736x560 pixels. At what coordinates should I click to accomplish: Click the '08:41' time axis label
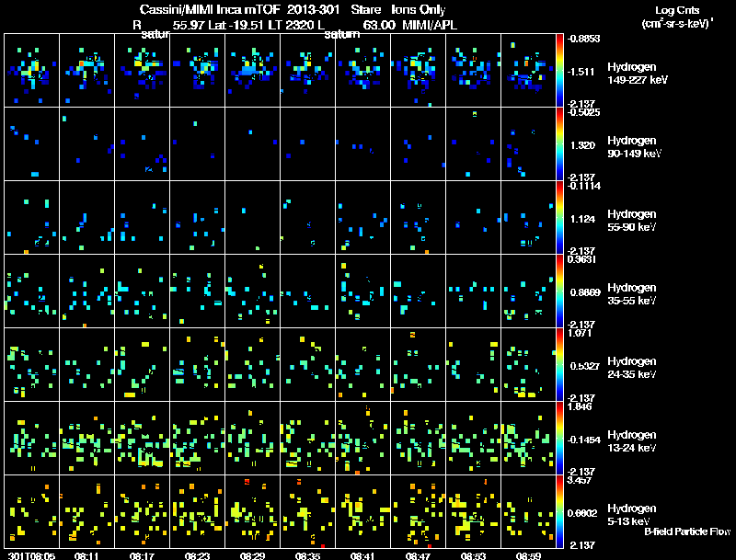tap(362, 555)
